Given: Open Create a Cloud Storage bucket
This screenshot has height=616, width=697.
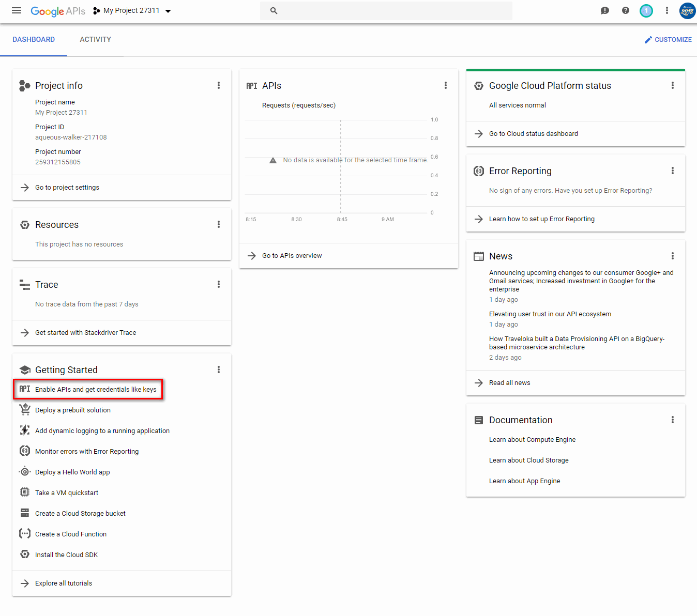Looking at the screenshot, I should point(80,514).
